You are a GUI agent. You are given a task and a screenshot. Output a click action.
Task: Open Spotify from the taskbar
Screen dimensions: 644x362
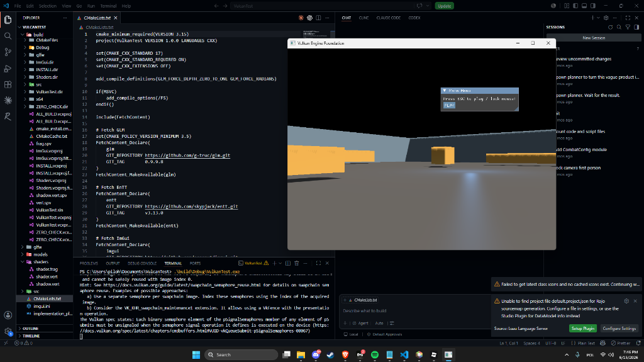coord(375,354)
